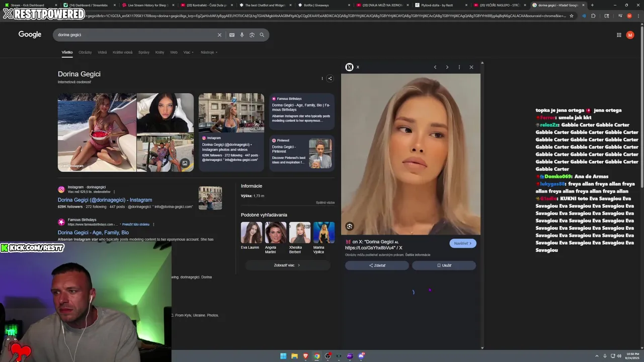644x362 pixels.
Task: Click Preložiť túto stránku translate link
Action: pos(136,224)
